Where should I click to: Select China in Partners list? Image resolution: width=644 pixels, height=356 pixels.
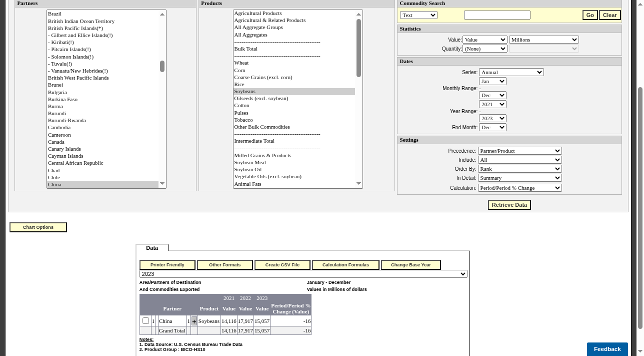click(x=102, y=185)
